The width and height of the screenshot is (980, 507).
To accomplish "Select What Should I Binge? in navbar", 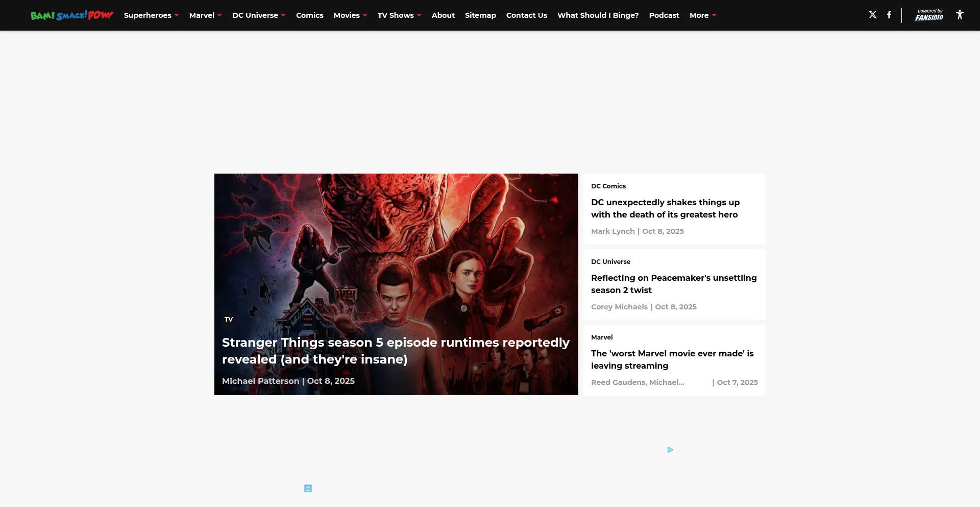I will coord(598,15).
